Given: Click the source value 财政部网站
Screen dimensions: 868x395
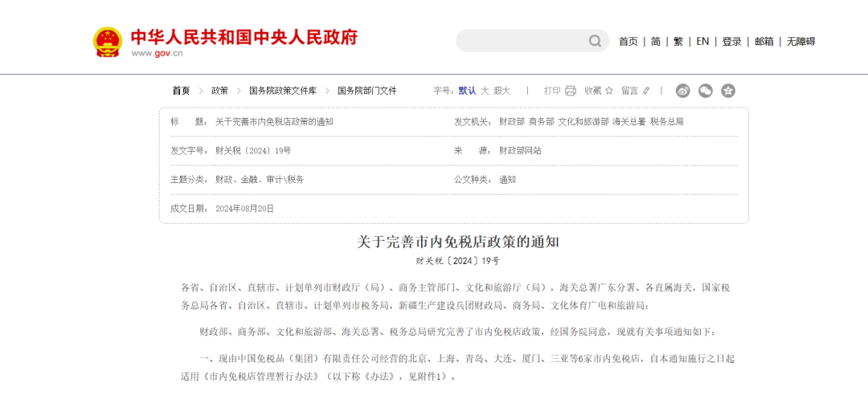Looking at the screenshot, I should (x=520, y=150).
